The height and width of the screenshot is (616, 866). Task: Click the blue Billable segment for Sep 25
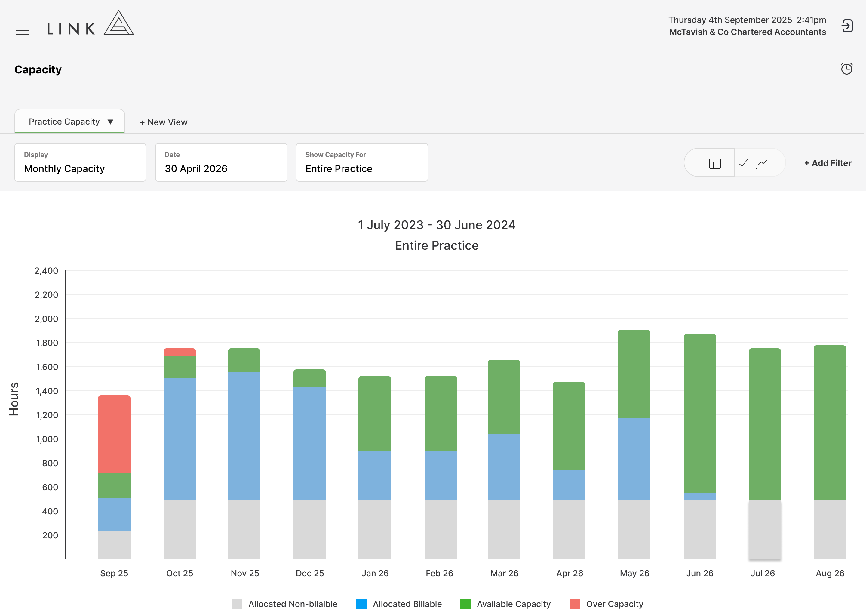114,514
